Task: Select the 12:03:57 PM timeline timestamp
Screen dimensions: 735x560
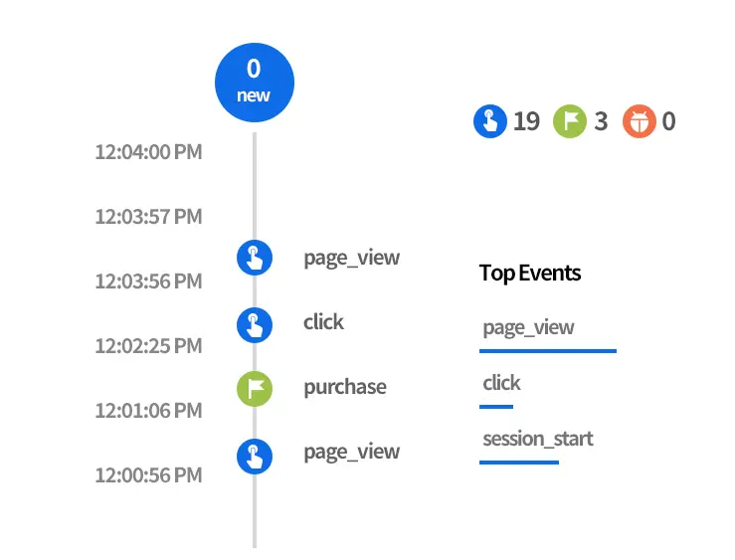Action: tap(148, 216)
